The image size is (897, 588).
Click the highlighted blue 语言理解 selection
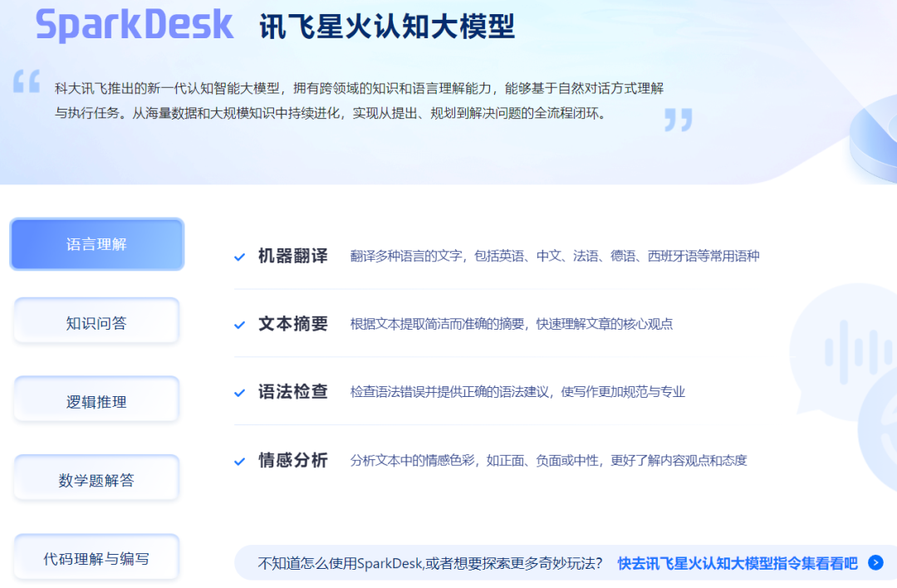pyautogui.click(x=96, y=243)
